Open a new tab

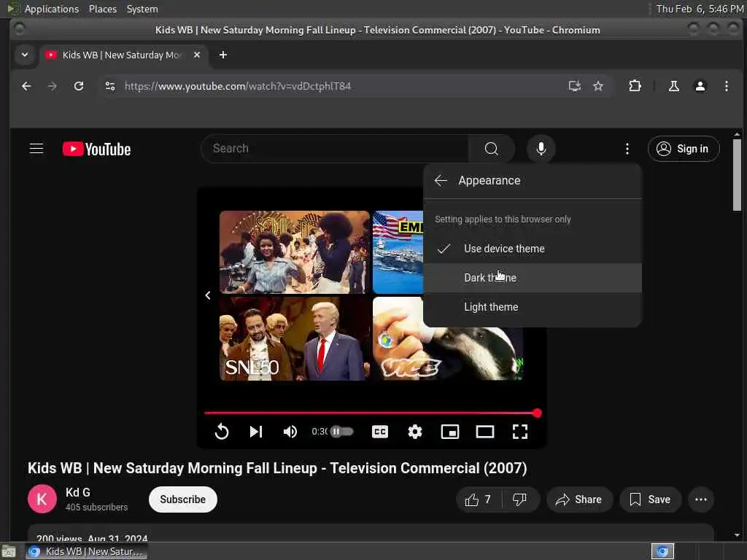[223, 55]
